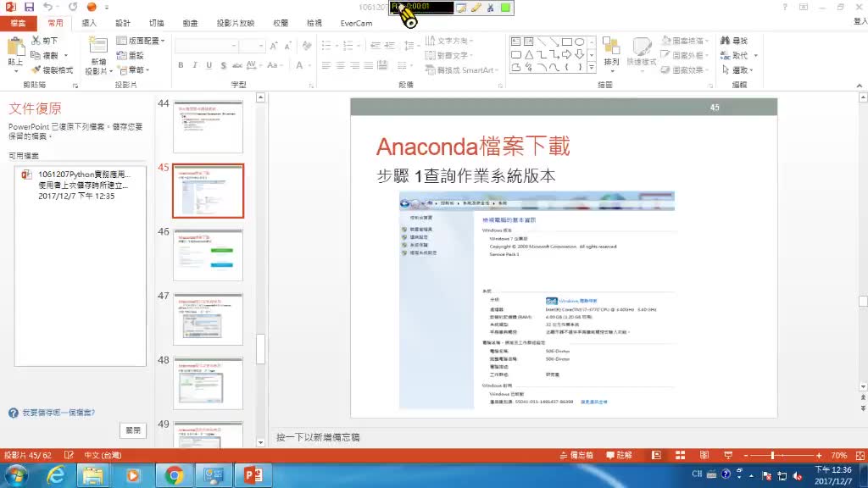868x488 pixels.
Task: Select recovered file 1061207Python entry
Action: 81,185
